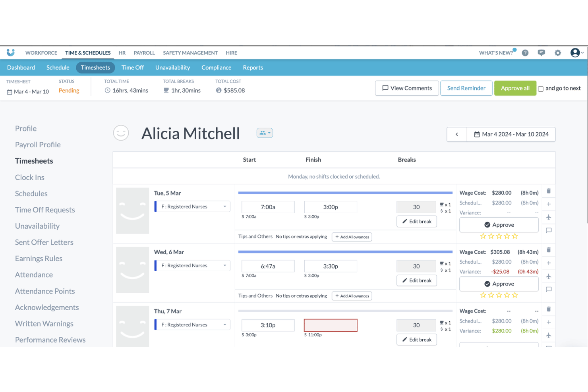Open the chat messages icon in top bar

pyautogui.click(x=541, y=53)
